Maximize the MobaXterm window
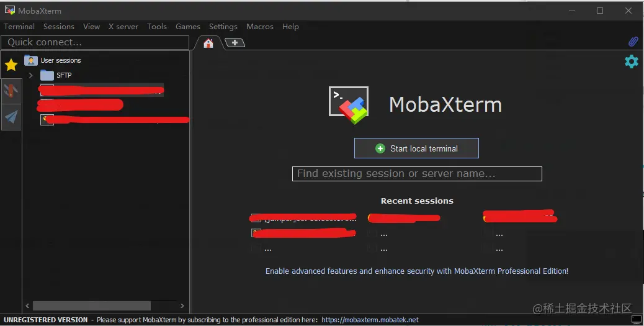Image resolution: width=644 pixels, height=326 pixels. (600, 11)
